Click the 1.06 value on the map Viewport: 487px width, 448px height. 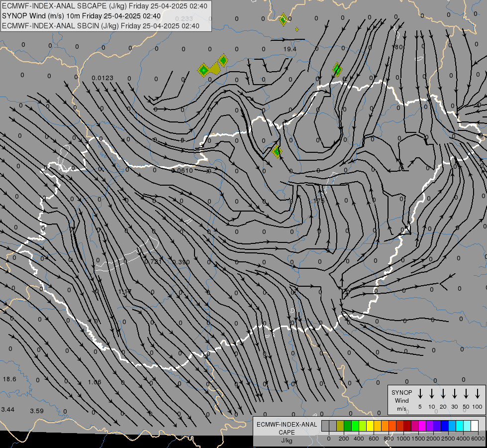tap(95, 382)
